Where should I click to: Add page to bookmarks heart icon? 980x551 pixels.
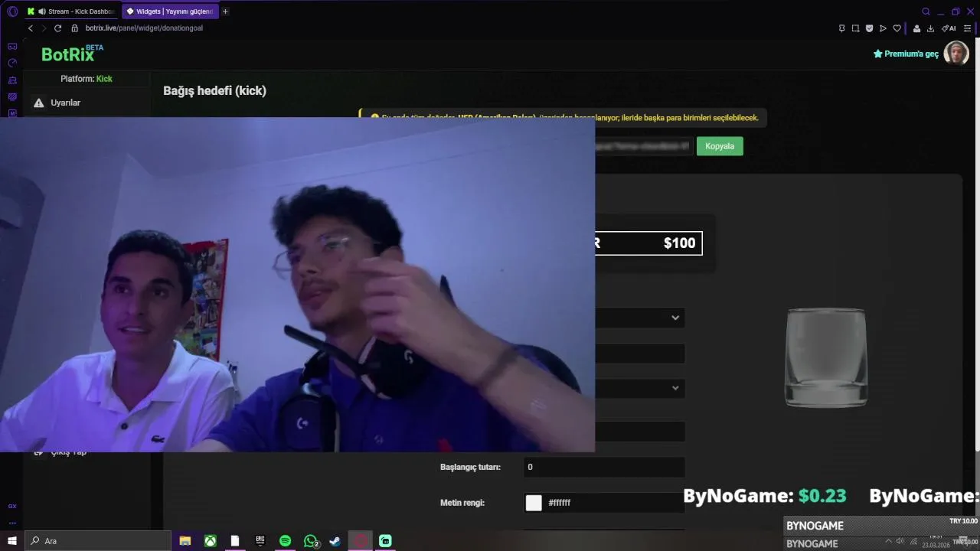tap(897, 28)
